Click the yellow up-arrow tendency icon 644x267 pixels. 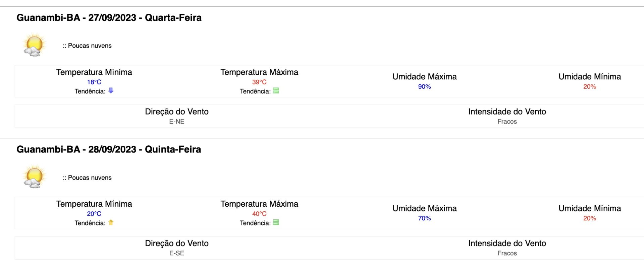pos(111,222)
